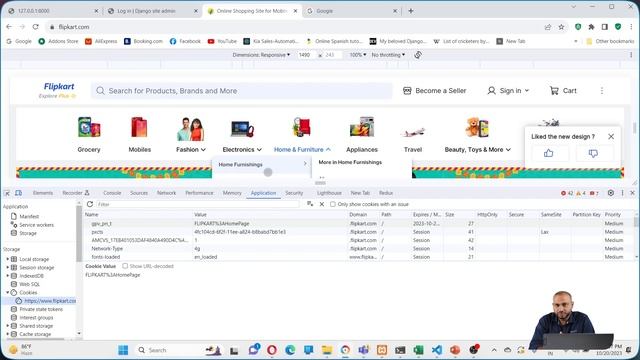Switch to the Console tab
640x360 pixels.
tap(112, 193)
